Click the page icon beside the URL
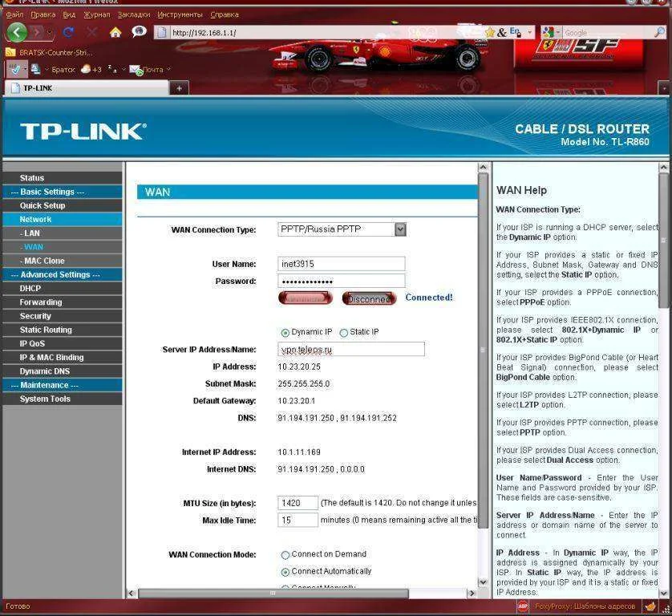This screenshot has width=672, height=616. pos(161,32)
